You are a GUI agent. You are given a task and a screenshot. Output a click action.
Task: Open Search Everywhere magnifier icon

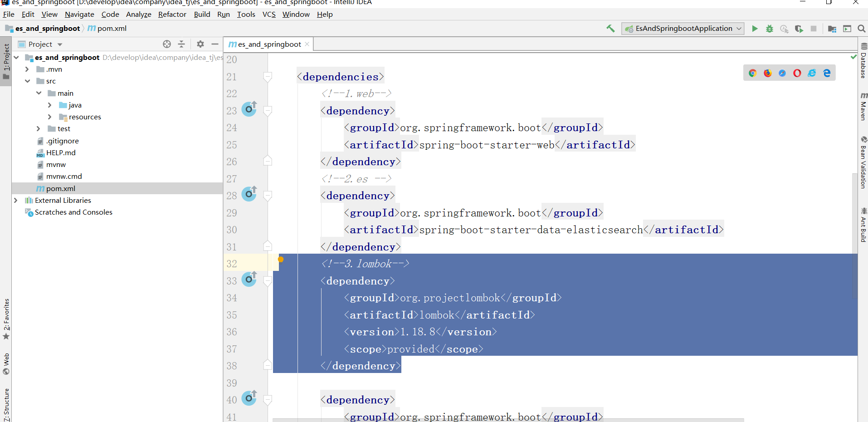coord(862,29)
